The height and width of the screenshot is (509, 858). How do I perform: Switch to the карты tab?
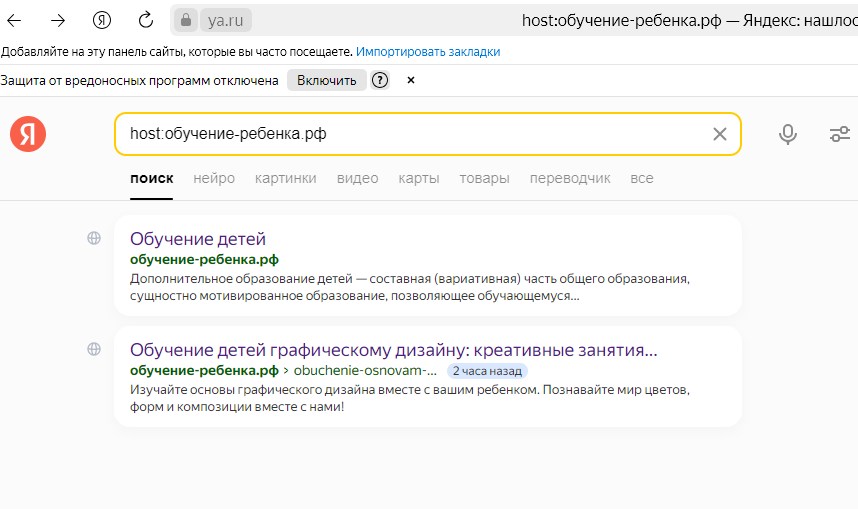tap(419, 178)
